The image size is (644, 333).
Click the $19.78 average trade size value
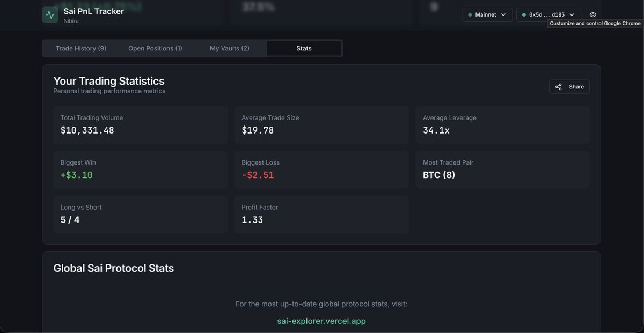[258, 130]
